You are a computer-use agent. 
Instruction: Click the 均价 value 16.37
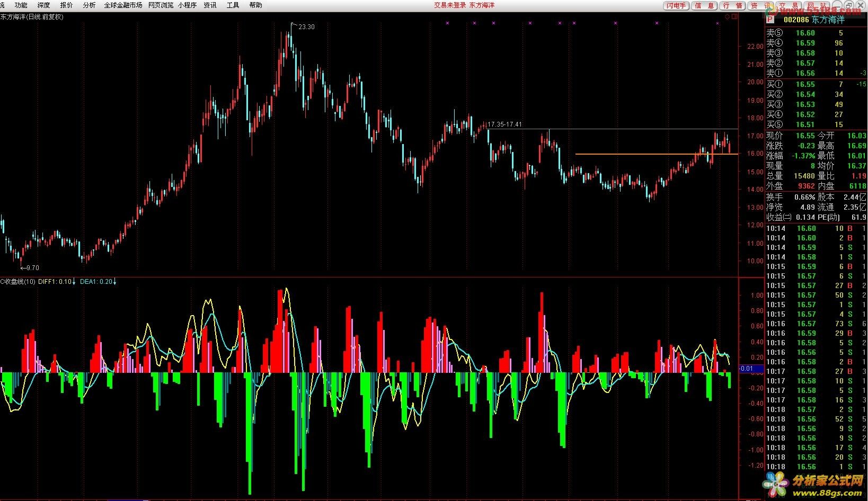point(857,166)
